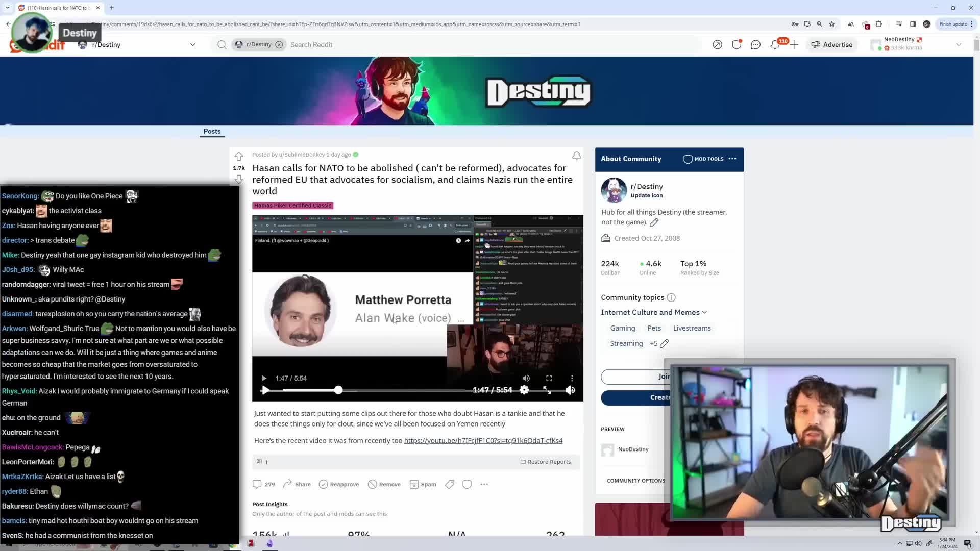Image resolution: width=980 pixels, height=551 pixels.
Task: Click the Hamas Piker Certified Classic flair
Action: pyautogui.click(x=292, y=206)
